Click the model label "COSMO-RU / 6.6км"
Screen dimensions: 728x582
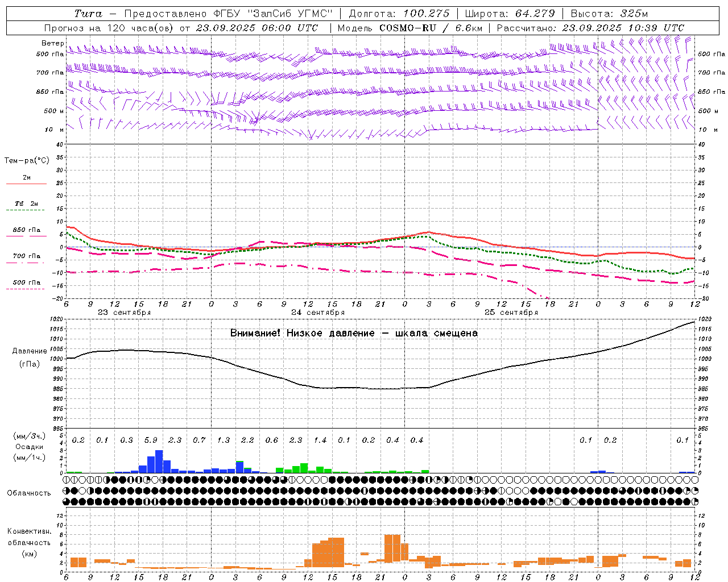point(431,28)
